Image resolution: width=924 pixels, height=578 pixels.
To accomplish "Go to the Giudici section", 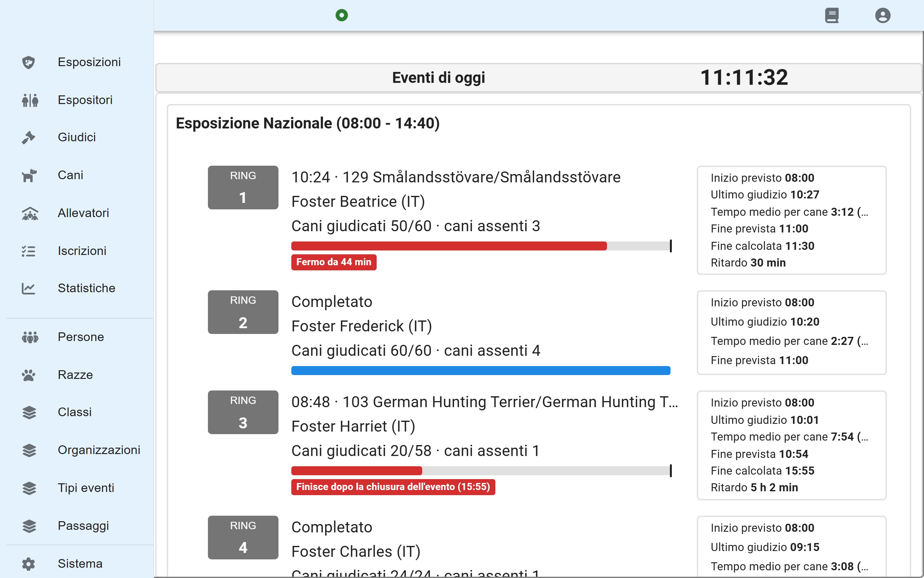I will click(x=77, y=137).
